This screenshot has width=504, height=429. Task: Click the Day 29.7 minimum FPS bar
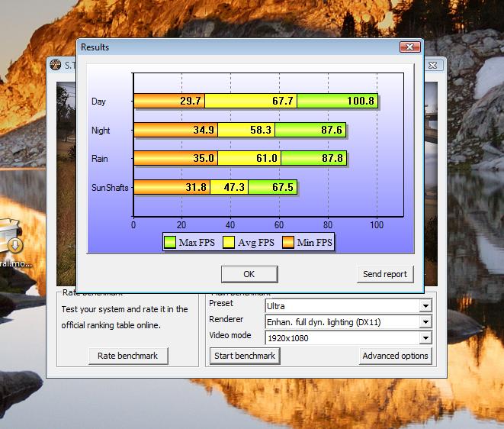(169, 101)
